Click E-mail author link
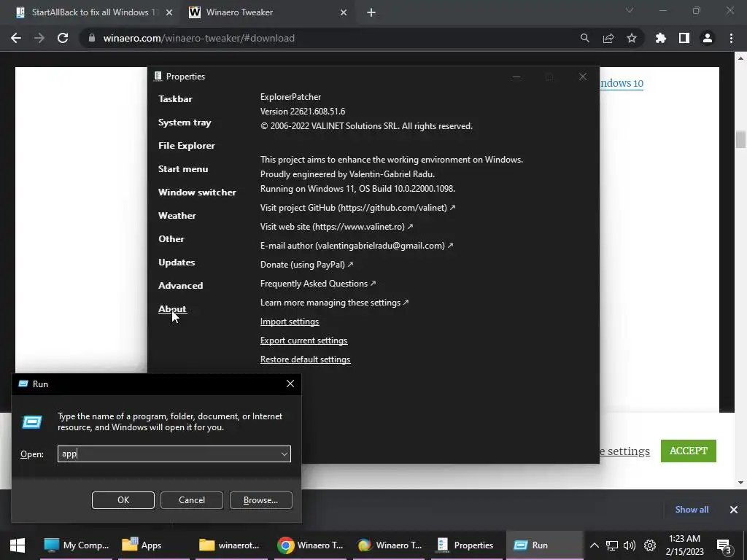Viewport: 747px width, 560px height. 357,246
